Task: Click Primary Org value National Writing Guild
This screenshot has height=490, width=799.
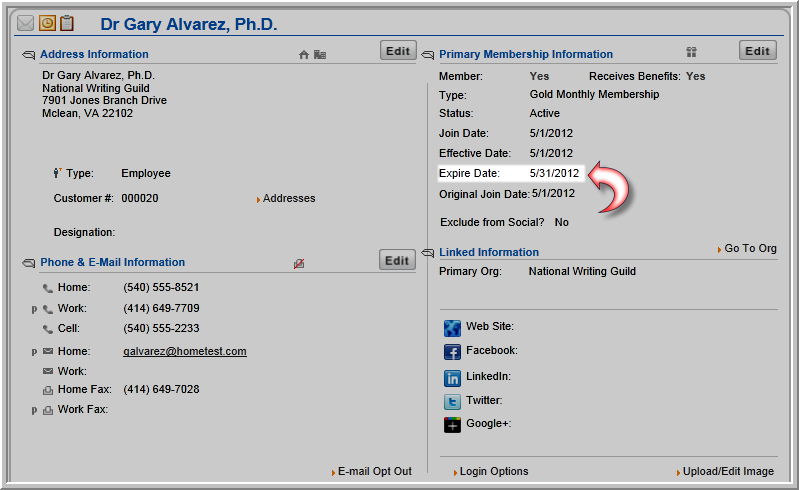Action: tap(582, 271)
